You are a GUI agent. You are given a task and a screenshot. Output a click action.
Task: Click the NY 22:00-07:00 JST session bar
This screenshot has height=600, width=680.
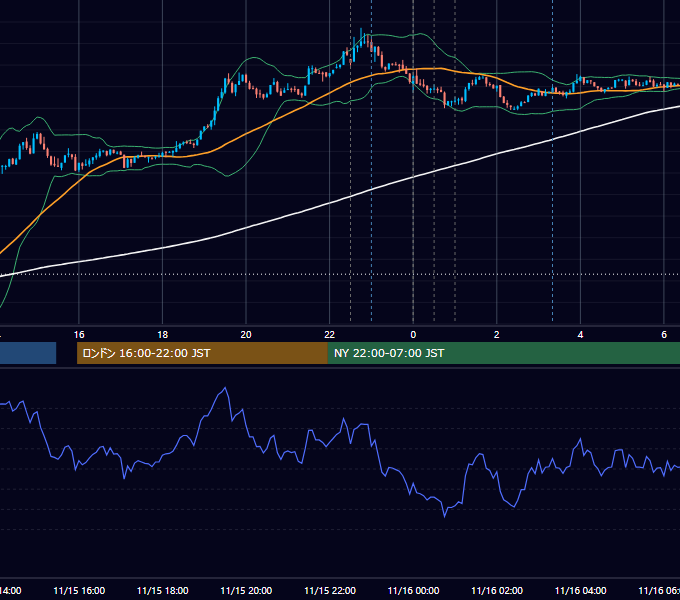(x=503, y=353)
